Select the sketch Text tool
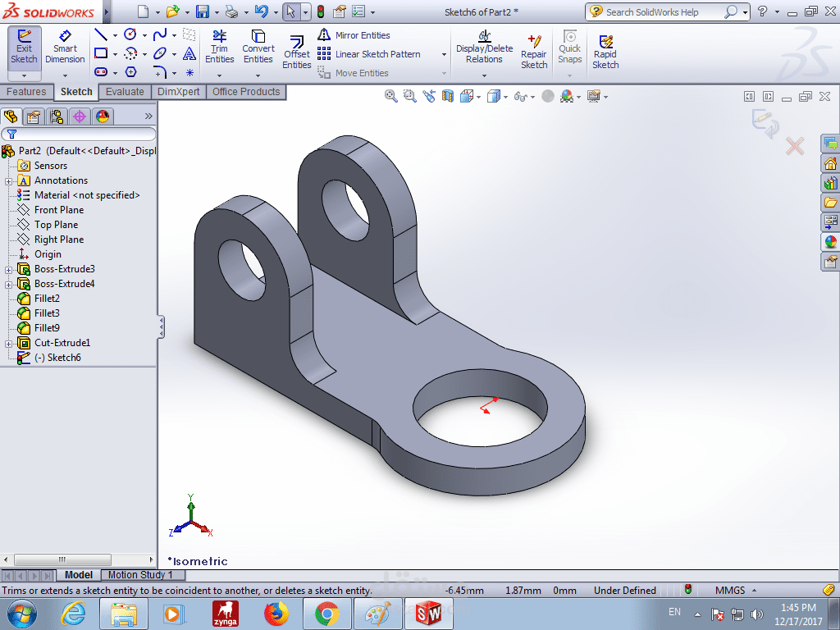Viewport: 840px width, 630px height. click(189, 53)
